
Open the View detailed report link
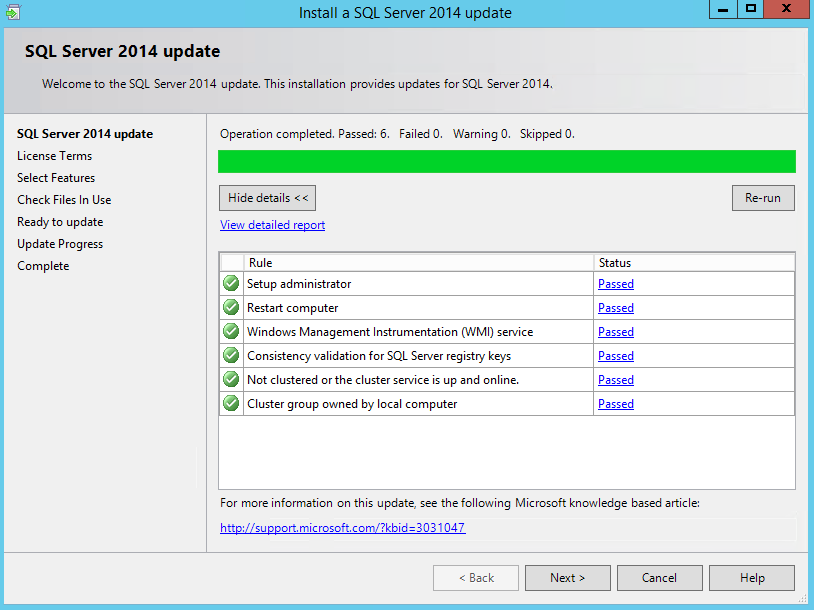(273, 225)
